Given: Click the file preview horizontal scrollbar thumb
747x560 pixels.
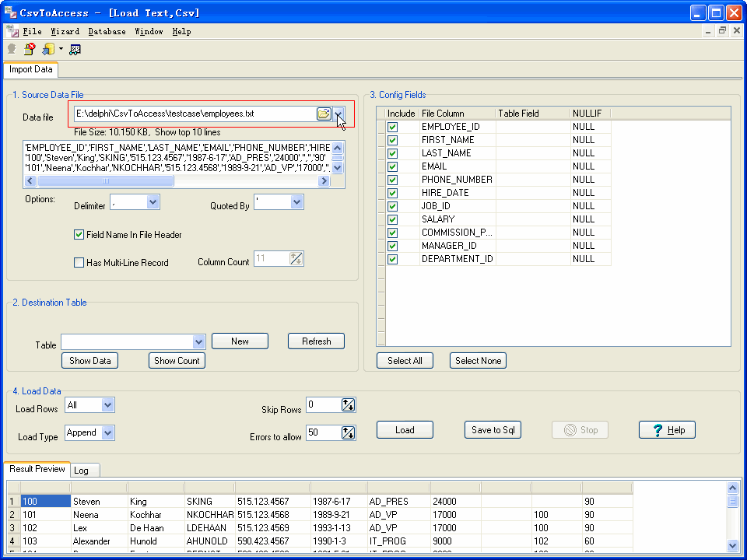Looking at the screenshot, I should coord(106,181).
